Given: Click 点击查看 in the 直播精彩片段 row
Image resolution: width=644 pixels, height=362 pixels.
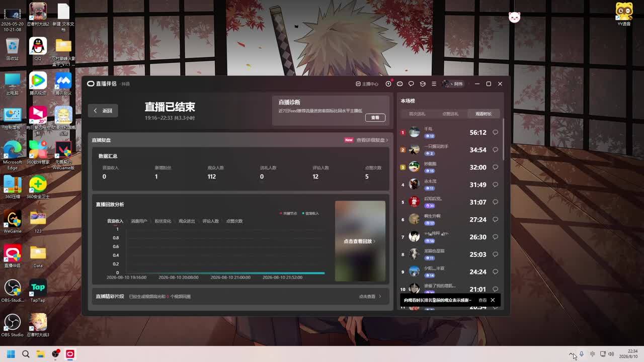Looking at the screenshot, I should (x=369, y=297).
